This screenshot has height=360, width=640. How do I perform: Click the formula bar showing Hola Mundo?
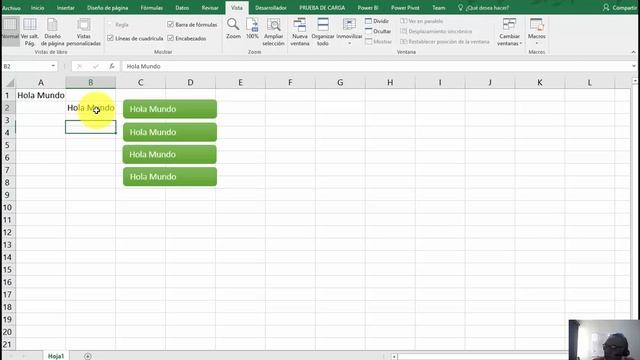pos(376,66)
